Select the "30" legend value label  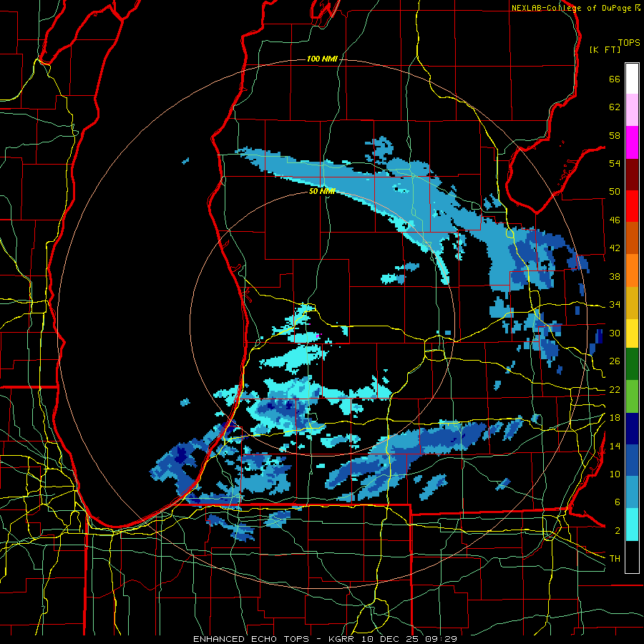click(x=615, y=333)
